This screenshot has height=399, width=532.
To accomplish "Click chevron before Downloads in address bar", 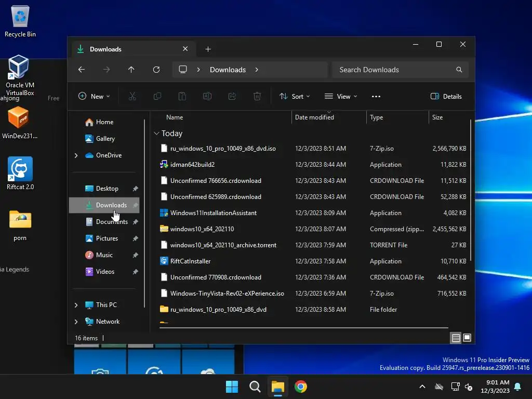I will [198, 70].
